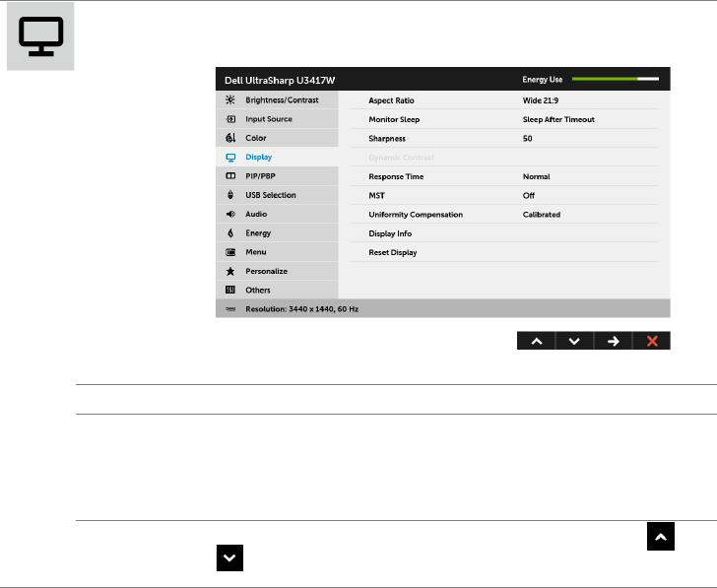Click the Menu settings icon
This screenshot has width=717, height=588.
point(230,252)
